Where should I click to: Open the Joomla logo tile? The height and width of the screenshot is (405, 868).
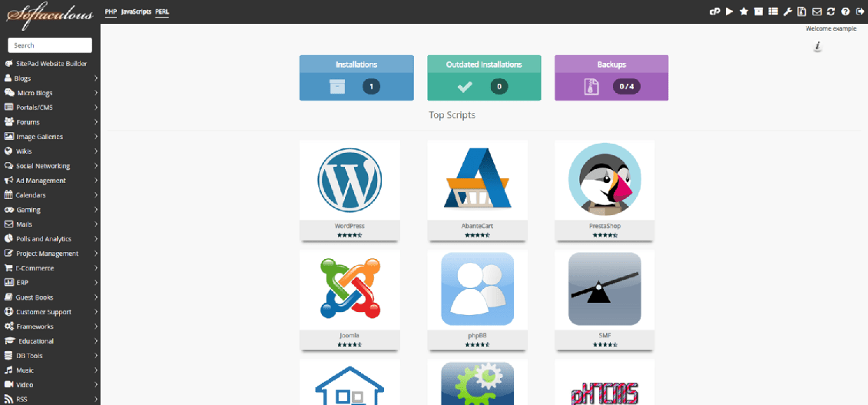(x=350, y=289)
